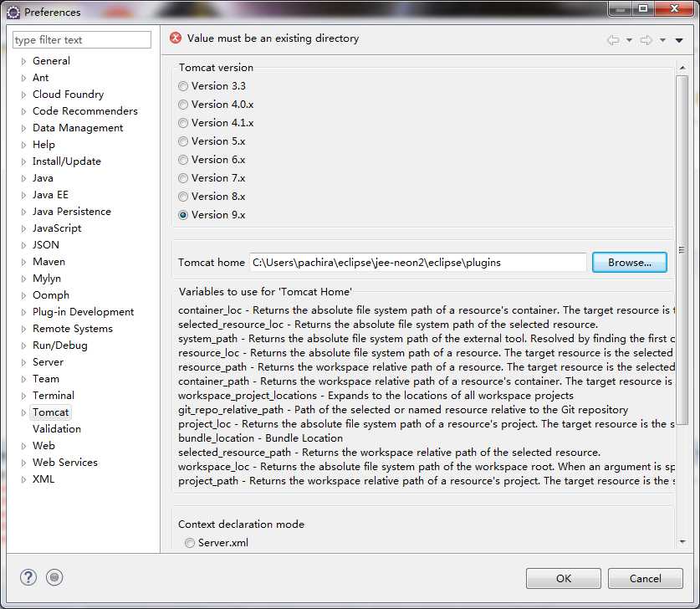Screen dimensions: 700x609
Task: Select JSON preferences entry
Action: coord(45,244)
